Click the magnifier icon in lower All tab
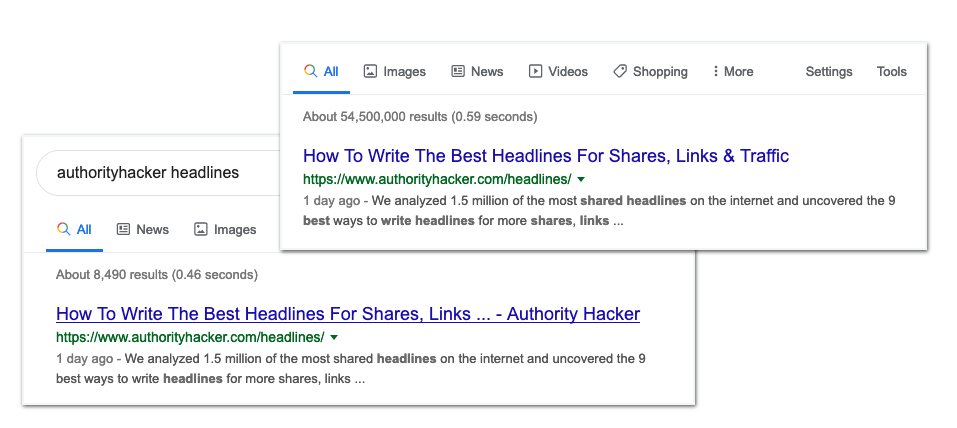The height and width of the screenshot is (428, 957). (63, 229)
